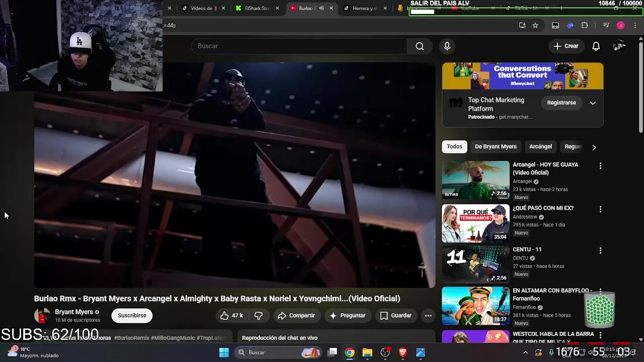
Task: Start voice search with the microphone icon
Action: 447,46
